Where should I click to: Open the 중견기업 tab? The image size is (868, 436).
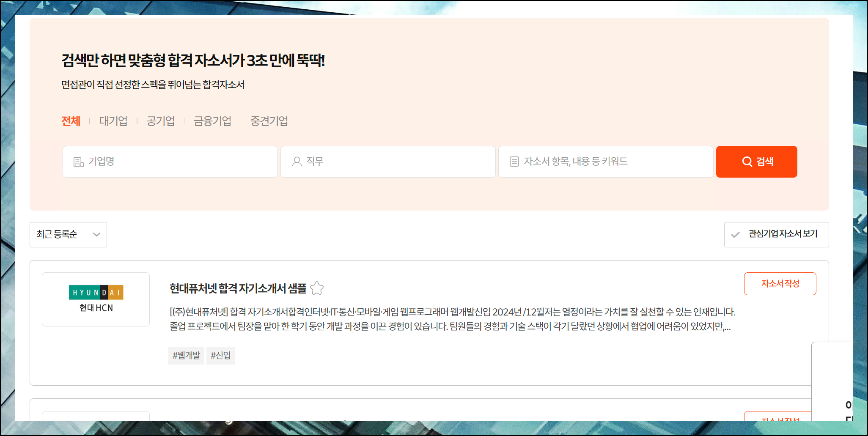pos(269,121)
